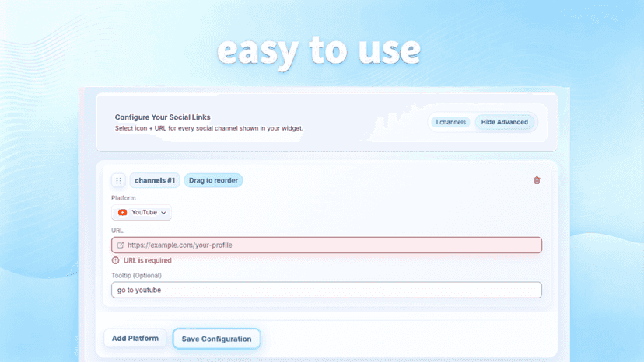Image resolution: width=644 pixels, height=362 pixels.
Task: Click the 'Tooltip (Optional)' label
Action: [136, 276]
